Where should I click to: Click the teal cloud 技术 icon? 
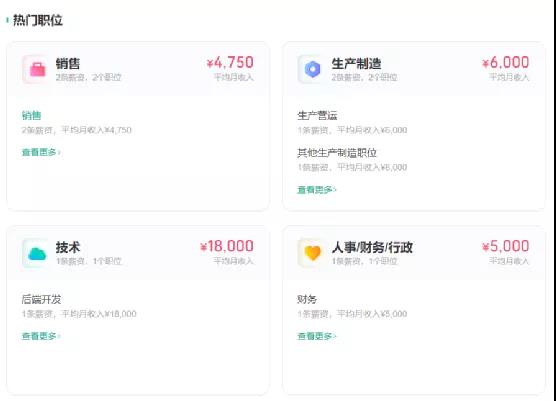point(37,253)
